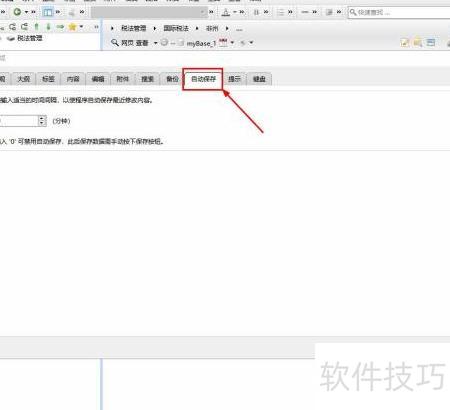
Task: Click the green down arrow icon
Action: pos(48,27)
